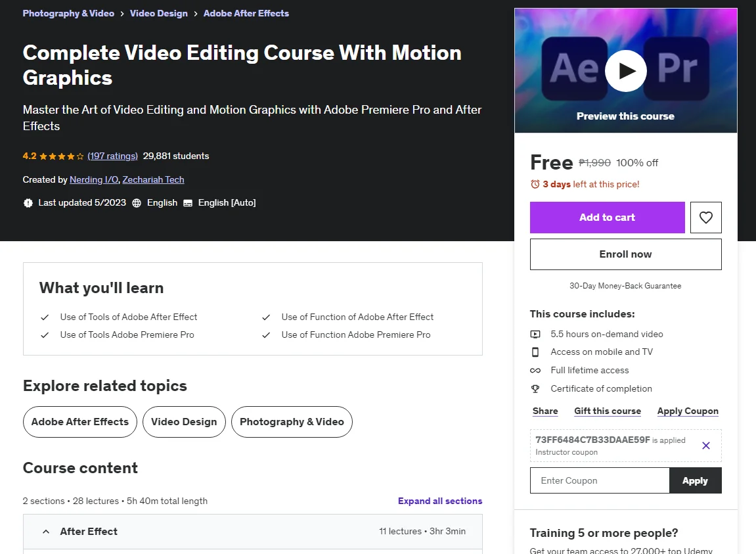Click the on-demand video icon
This screenshot has height=554, width=756.
point(535,335)
